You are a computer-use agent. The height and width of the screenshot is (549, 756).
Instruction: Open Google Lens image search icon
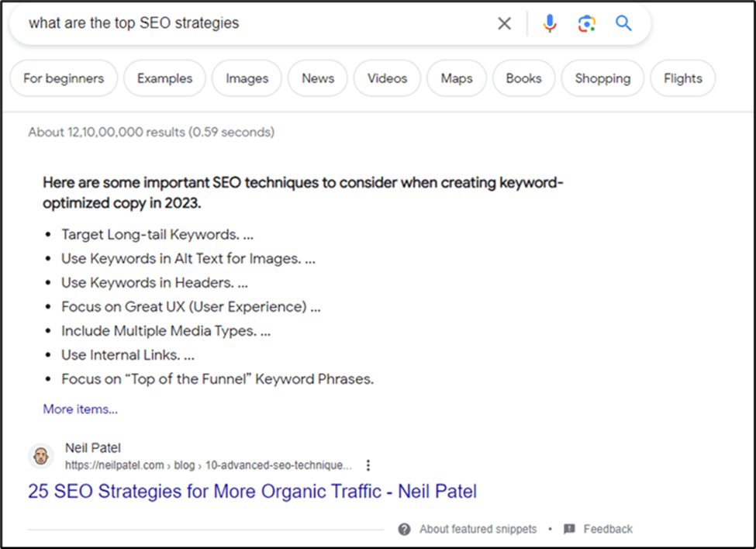(587, 23)
